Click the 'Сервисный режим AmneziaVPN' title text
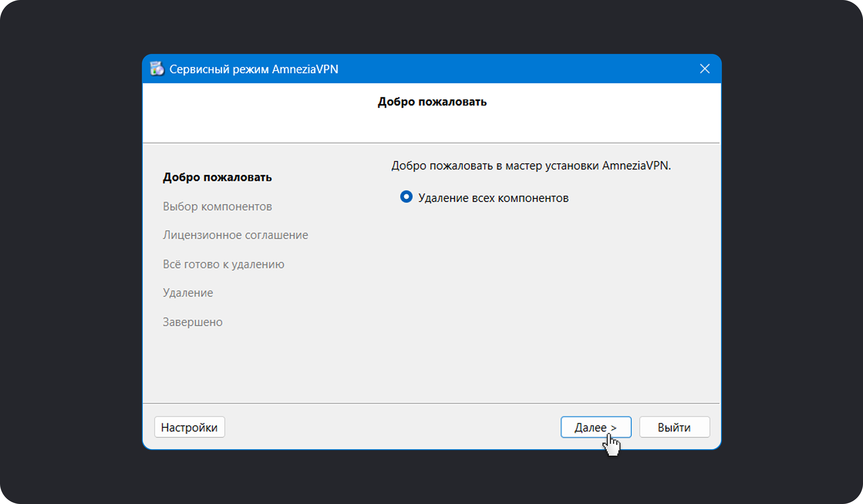The width and height of the screenshot is (863, 504). click(x=253, y=69)
